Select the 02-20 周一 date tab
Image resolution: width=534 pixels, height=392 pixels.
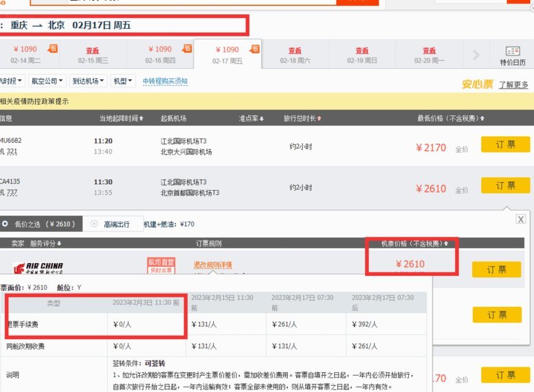[429, 54]
